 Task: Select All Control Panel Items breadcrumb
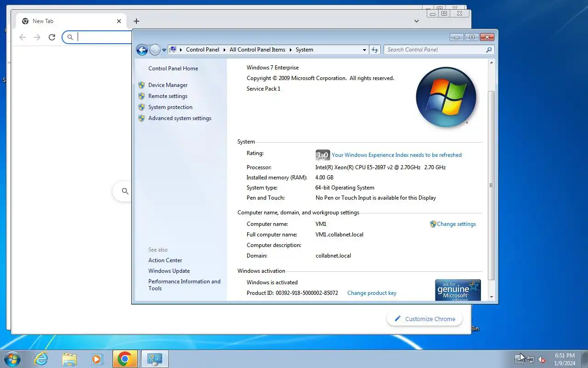pos(257,50)
